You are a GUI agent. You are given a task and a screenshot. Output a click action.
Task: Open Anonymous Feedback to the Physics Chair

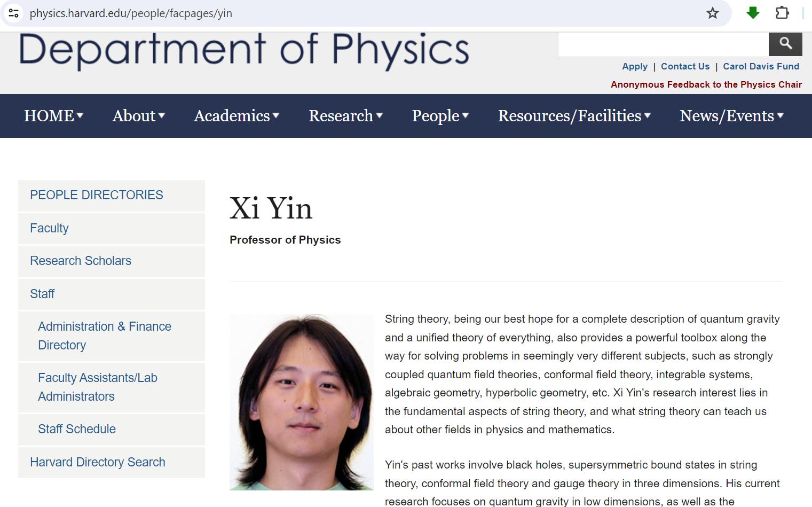tap(706, 84)
